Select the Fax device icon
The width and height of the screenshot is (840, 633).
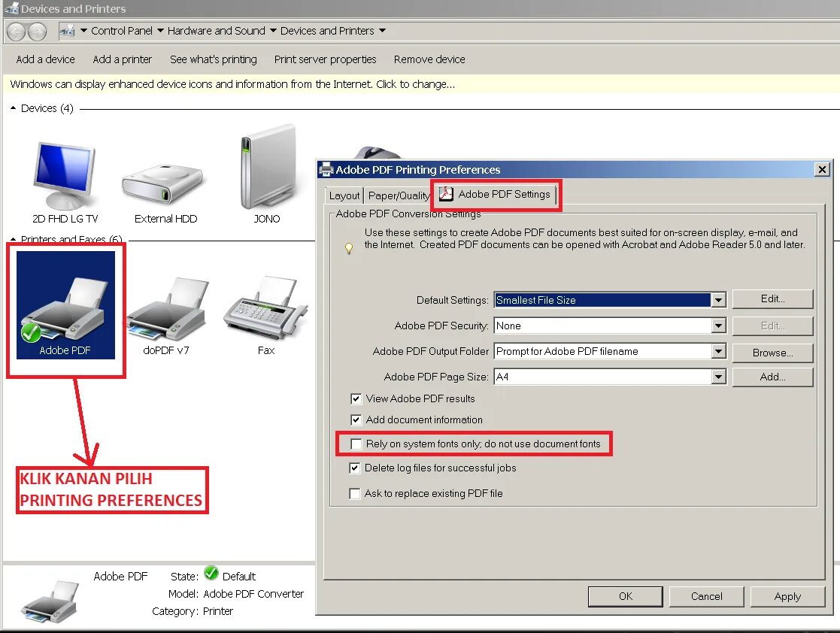265,307
